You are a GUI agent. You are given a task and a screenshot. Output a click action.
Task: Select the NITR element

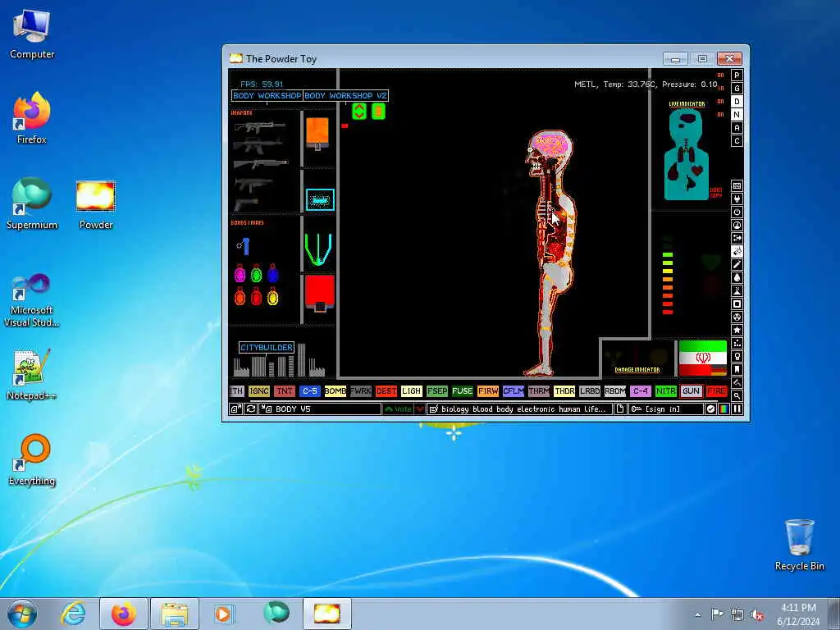[666, 391]
